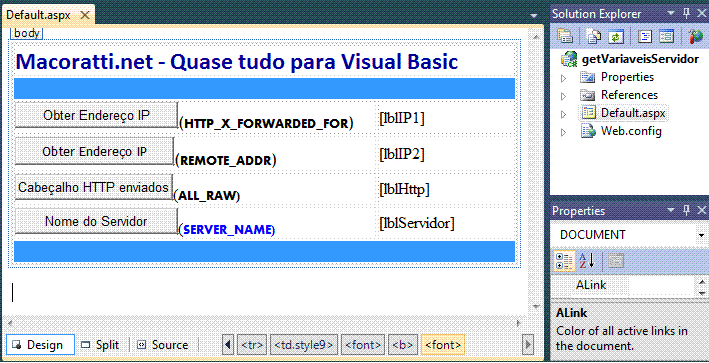Click the Property Pages icon in Properties
Viewport: 709px width, 363px height.
[x=615, y=261]
